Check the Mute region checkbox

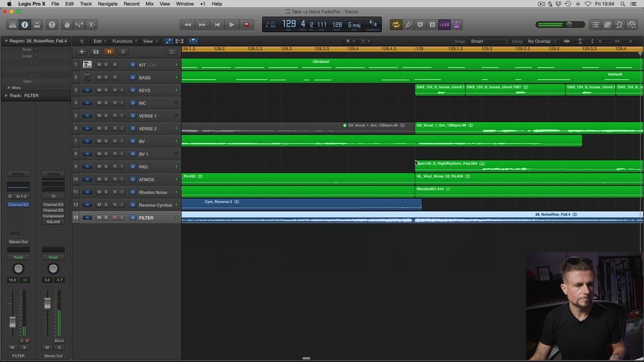pyautogui.click(x=36, y=50)
